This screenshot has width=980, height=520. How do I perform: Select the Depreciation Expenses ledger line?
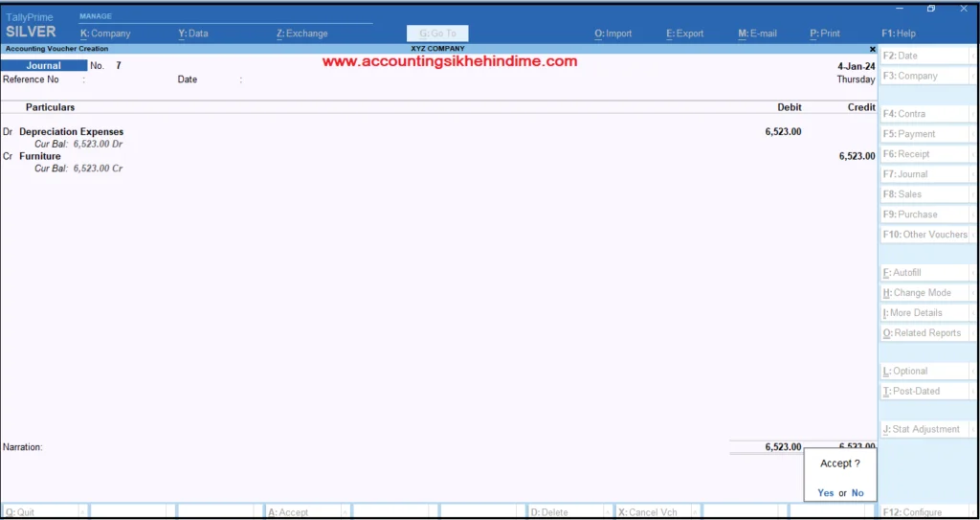(x=71, y=132)
